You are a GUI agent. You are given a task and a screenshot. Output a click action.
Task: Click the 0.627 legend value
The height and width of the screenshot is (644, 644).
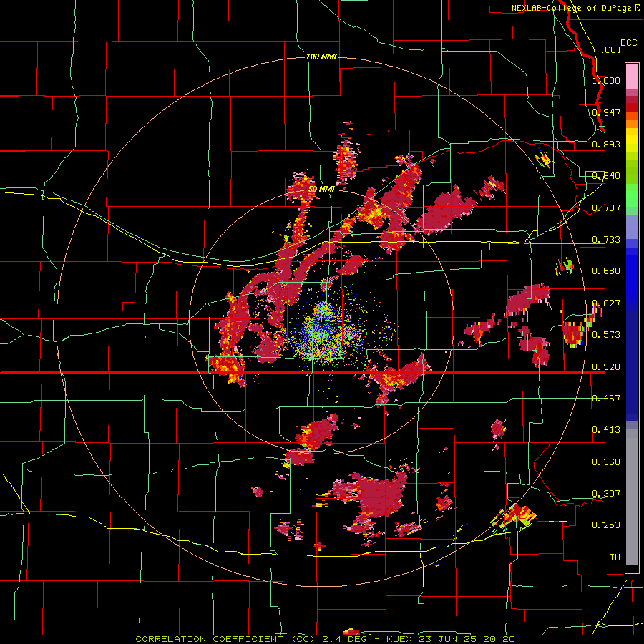606,303
